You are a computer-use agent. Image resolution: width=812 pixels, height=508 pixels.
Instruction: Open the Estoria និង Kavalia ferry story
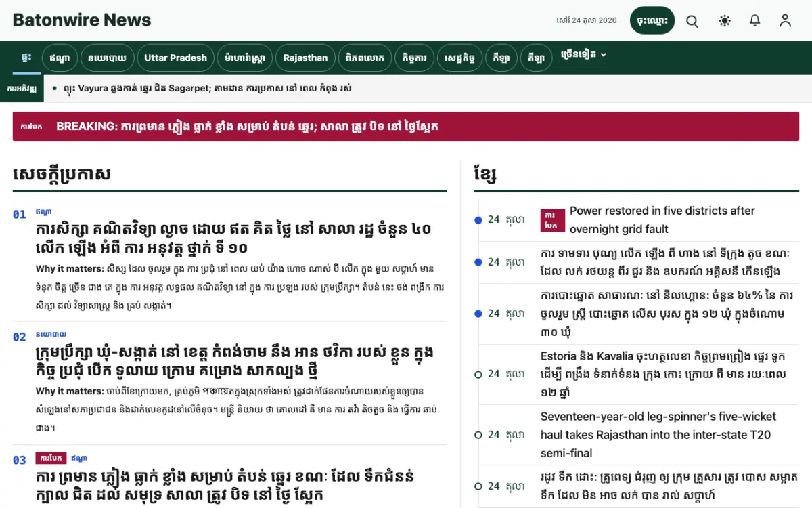[x=664, y=374]
